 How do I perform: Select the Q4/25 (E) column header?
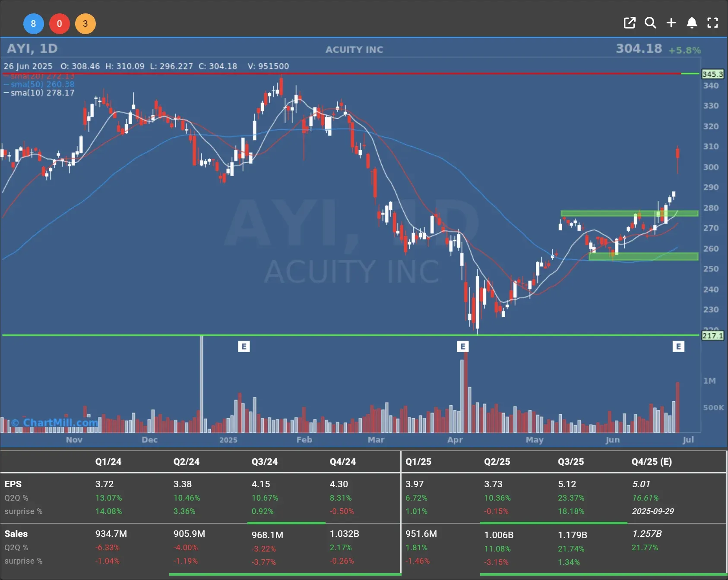tap(652, 462)
